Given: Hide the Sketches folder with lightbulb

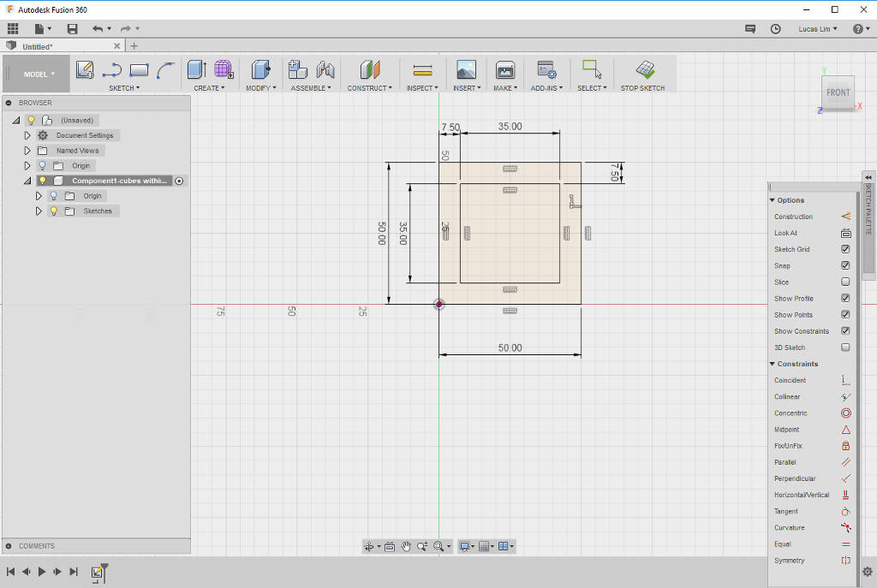Looking at the screenshot, I should coord(53,211).
